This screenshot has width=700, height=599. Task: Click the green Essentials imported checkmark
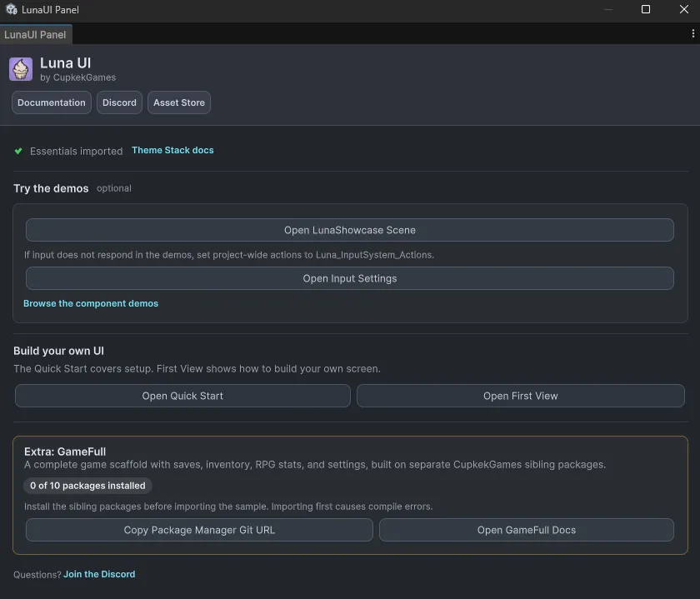(18, 151)
